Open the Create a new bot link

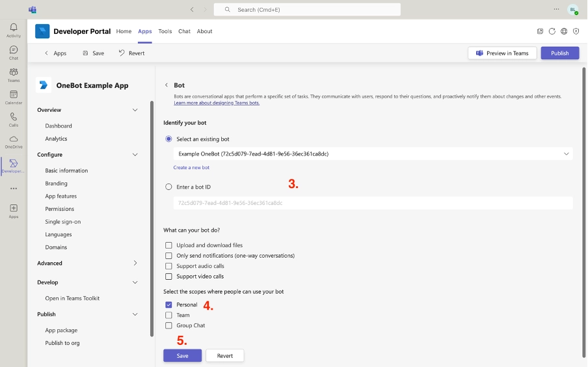(191, 167)
